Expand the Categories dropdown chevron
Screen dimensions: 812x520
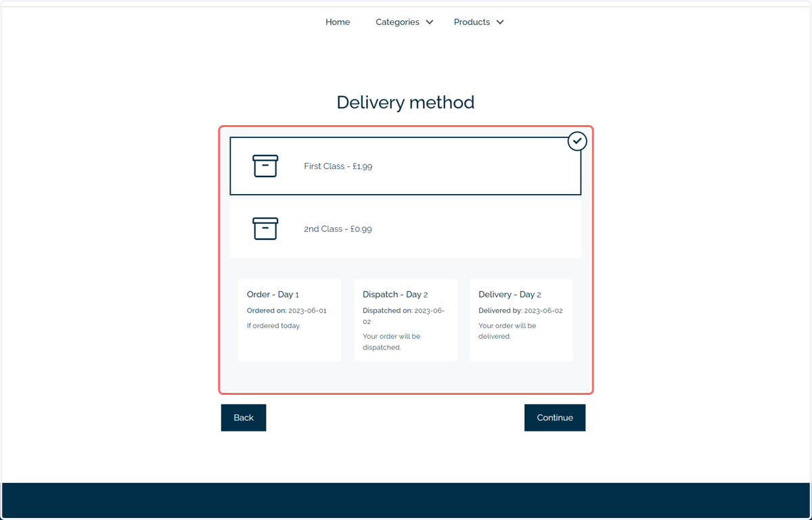pyautogui.click(x=430, y=22)
